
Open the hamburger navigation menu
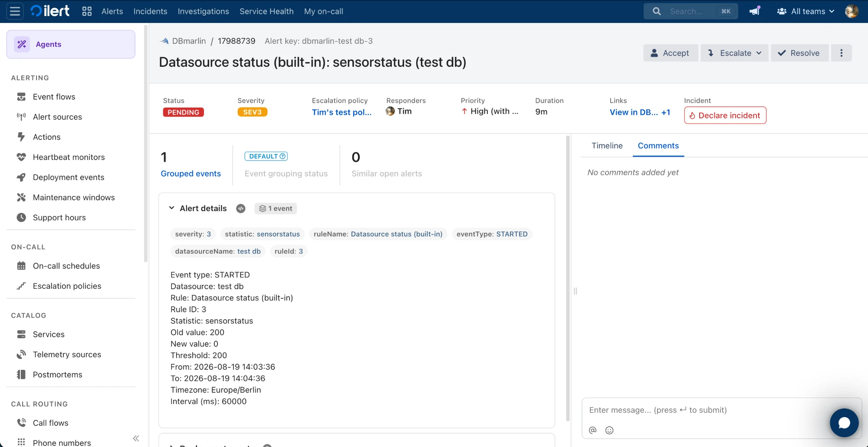click(15, 11)
